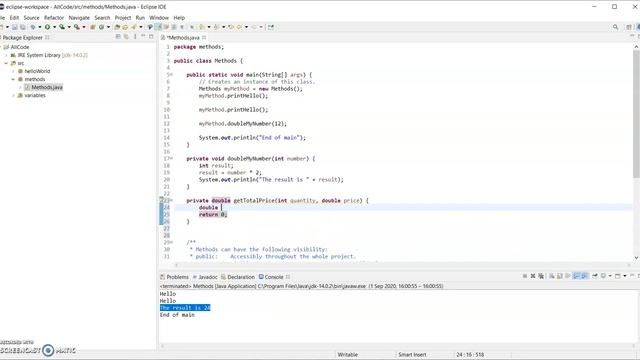The image size is (640, 360).
Task: Open the Window menu
Action: [159, 18]
